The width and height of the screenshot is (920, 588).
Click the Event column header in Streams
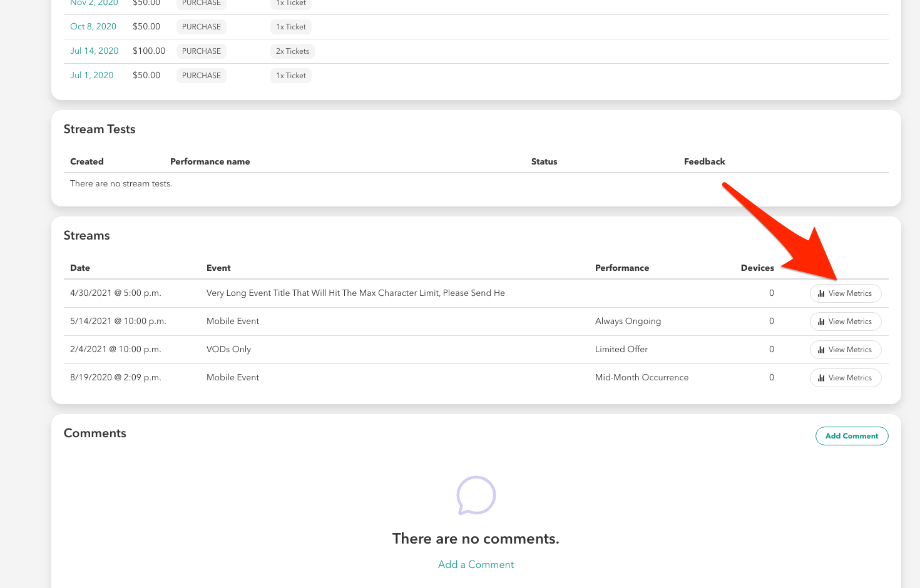218,268
